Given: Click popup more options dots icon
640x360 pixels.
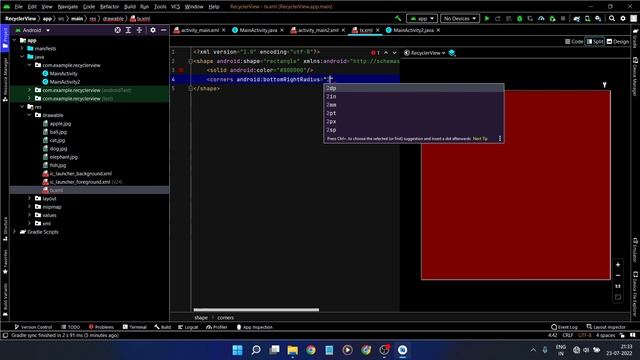Looking at the screenshot, I should pyautogui.click(x=500, y=139).
